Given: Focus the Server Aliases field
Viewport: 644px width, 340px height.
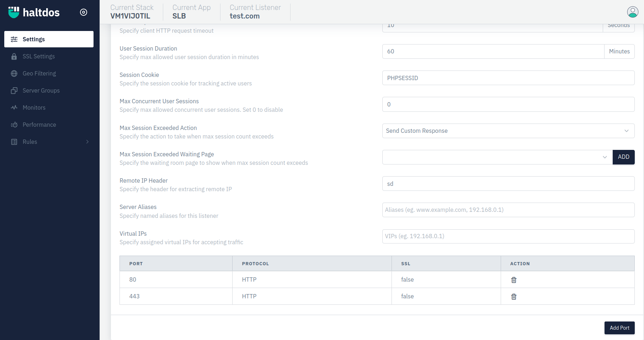Looking at the screenshot, I should [x=508, y=210].
